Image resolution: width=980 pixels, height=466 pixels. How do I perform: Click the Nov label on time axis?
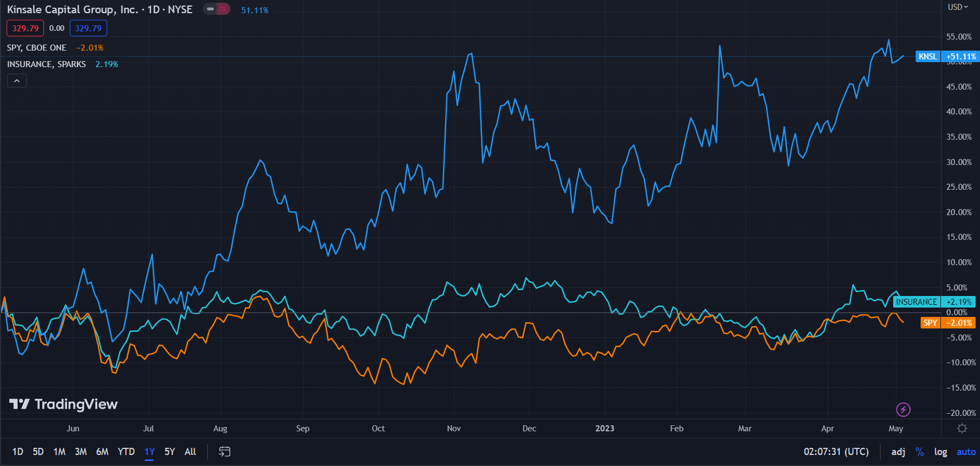point(454,429)
